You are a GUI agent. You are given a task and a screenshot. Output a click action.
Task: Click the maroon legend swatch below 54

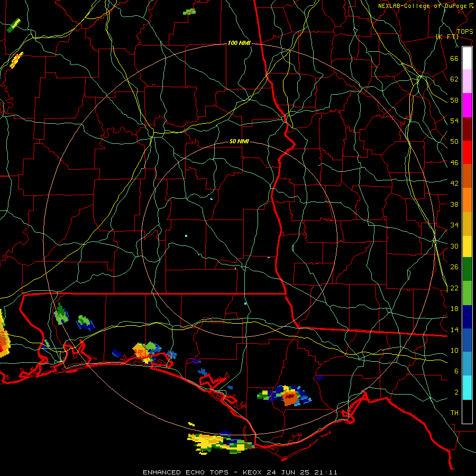coord(467,129)
